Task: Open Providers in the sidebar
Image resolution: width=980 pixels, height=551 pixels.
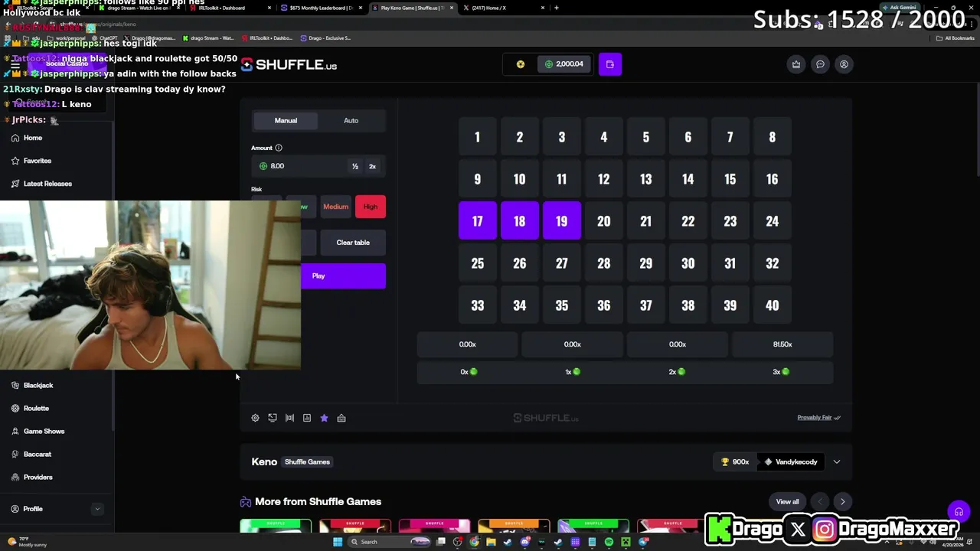Action: 38,478
